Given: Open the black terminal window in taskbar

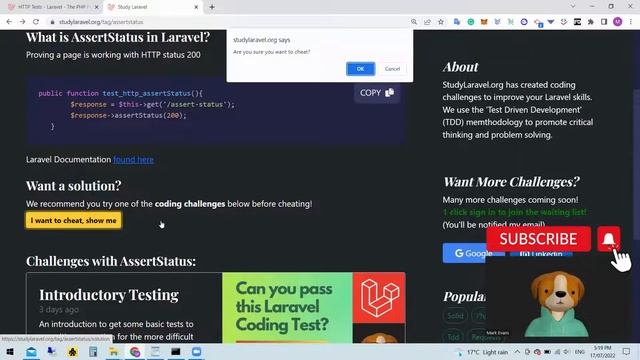Looking at the screenshot, I should [176, 351].
